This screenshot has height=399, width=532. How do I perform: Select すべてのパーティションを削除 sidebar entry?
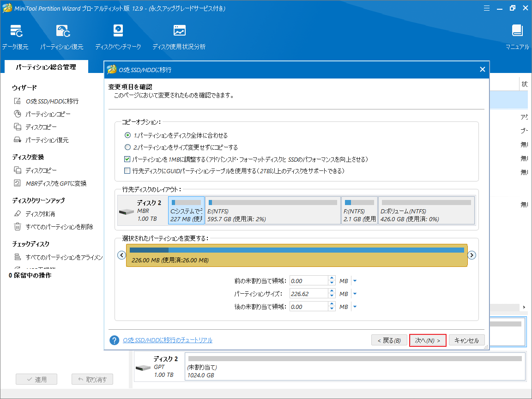point(60,227)
